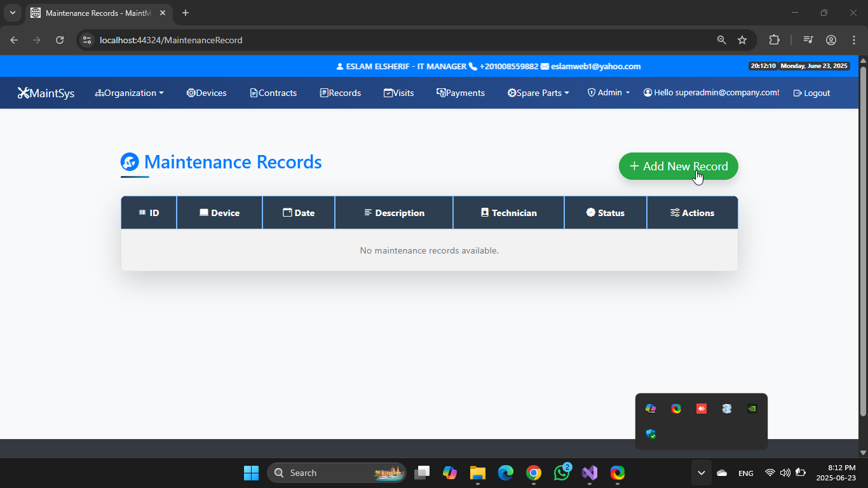
Task: Open a new browser tab
Action: coord(186,13)
